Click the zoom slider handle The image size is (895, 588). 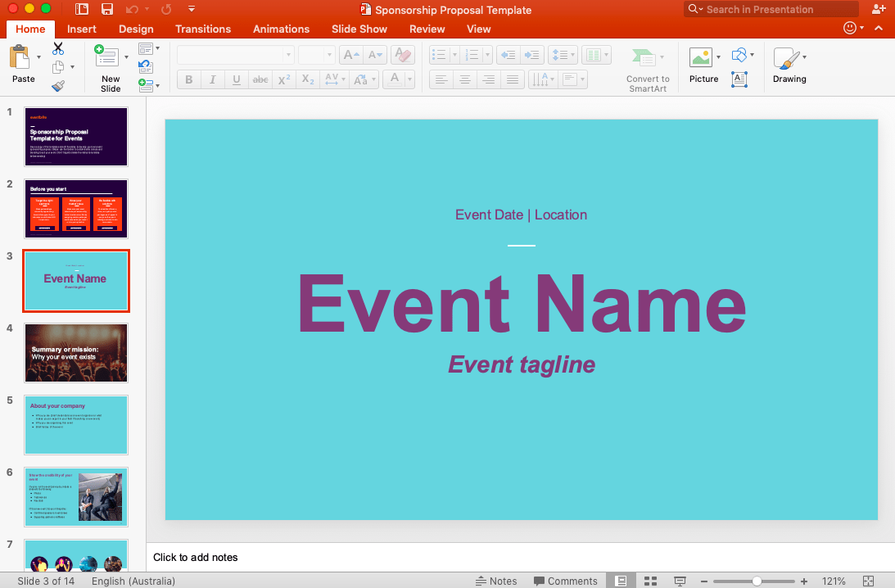(757, 581)
